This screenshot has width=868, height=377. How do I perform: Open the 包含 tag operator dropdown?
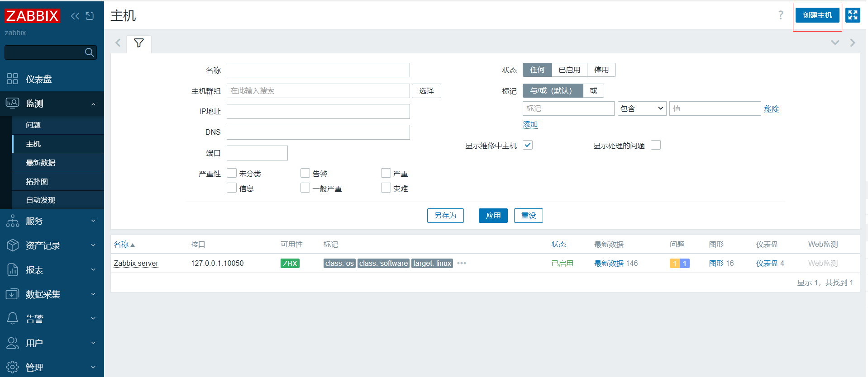(642, 108)
